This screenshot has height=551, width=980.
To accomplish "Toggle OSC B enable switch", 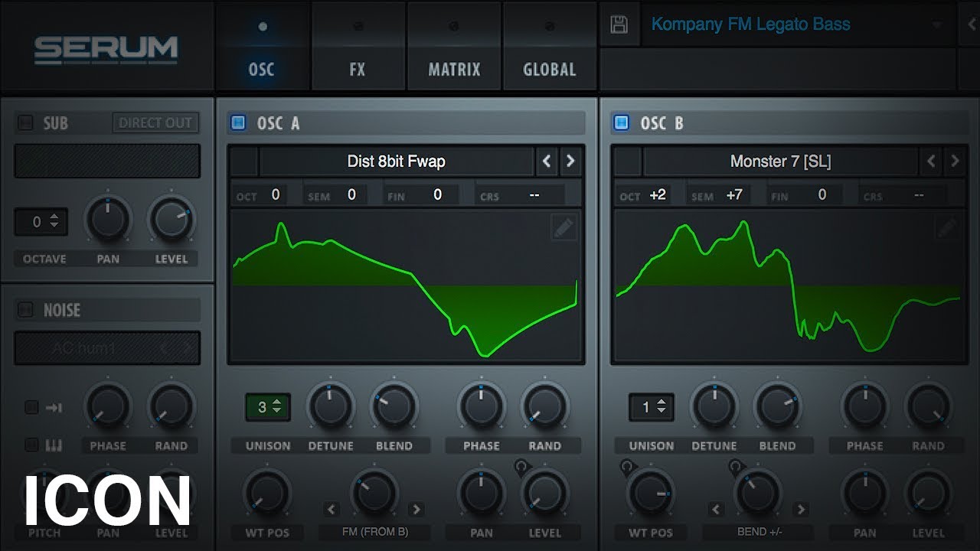I will (622, 122).
